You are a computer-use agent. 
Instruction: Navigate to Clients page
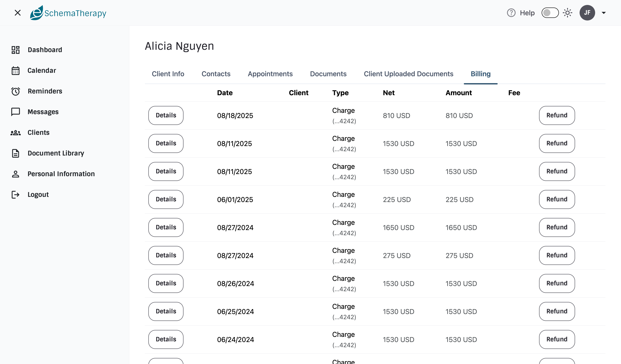tap(38, 132)
